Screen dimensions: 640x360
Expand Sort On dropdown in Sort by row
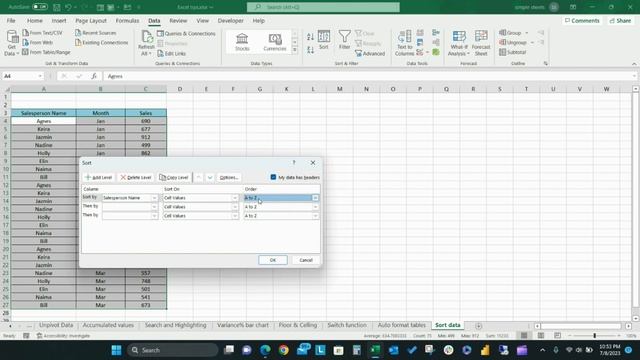tap(235, 198)
